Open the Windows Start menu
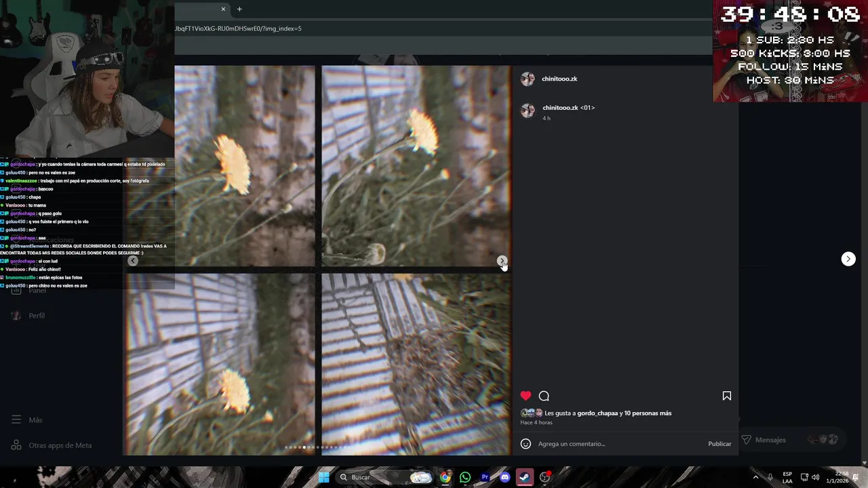The width and height of the screenshot is (868, 488). [324, 477]
